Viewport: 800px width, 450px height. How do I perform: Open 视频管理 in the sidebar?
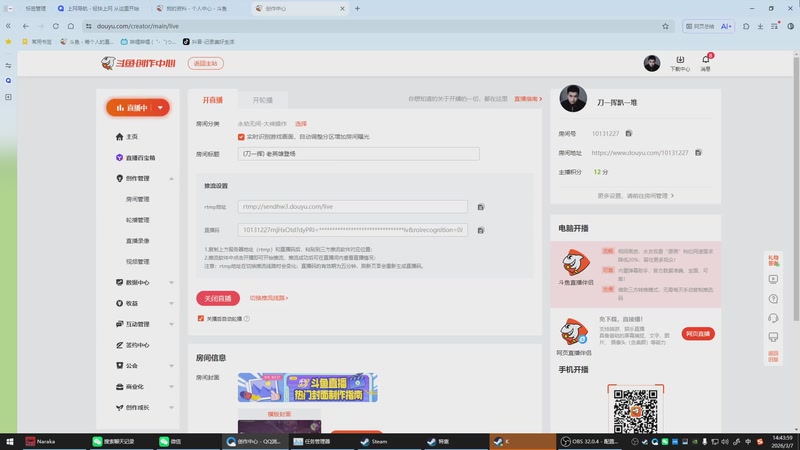click(x=137, y=262)
